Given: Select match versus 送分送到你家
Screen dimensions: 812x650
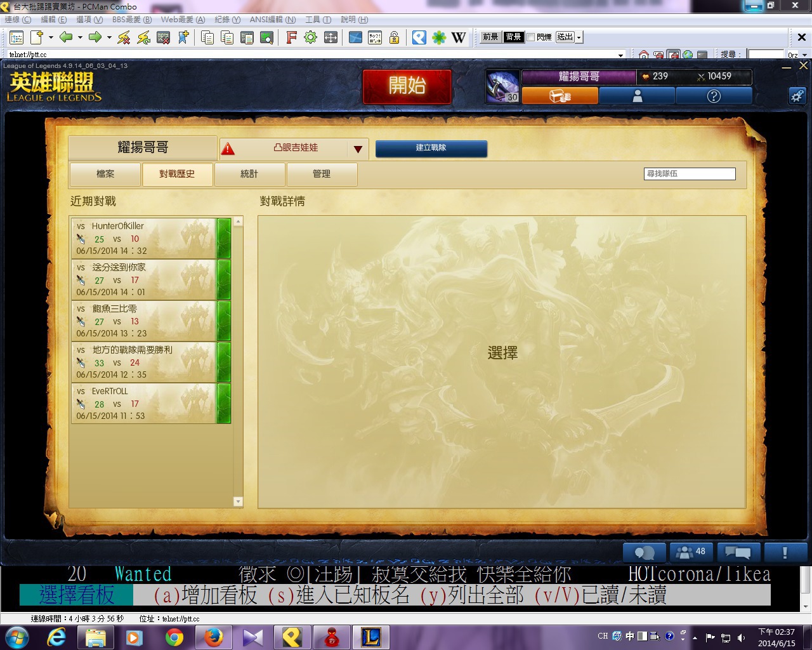Looking at the screenshot, I should pos(151,279).
